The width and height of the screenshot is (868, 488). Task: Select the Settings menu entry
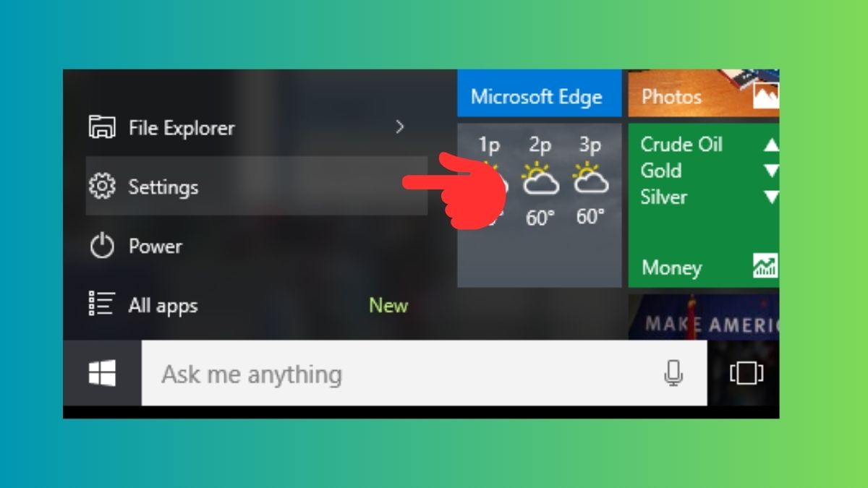click(x=257, y=186)
